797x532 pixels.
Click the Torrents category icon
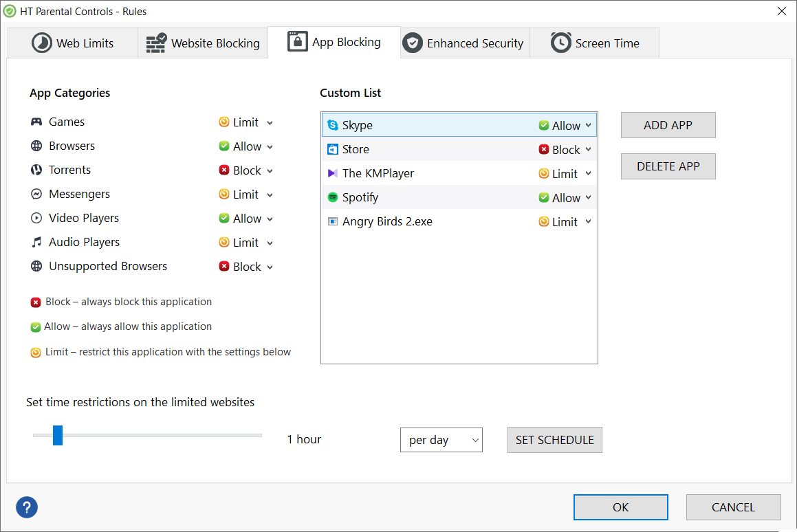tap(36, 170)
